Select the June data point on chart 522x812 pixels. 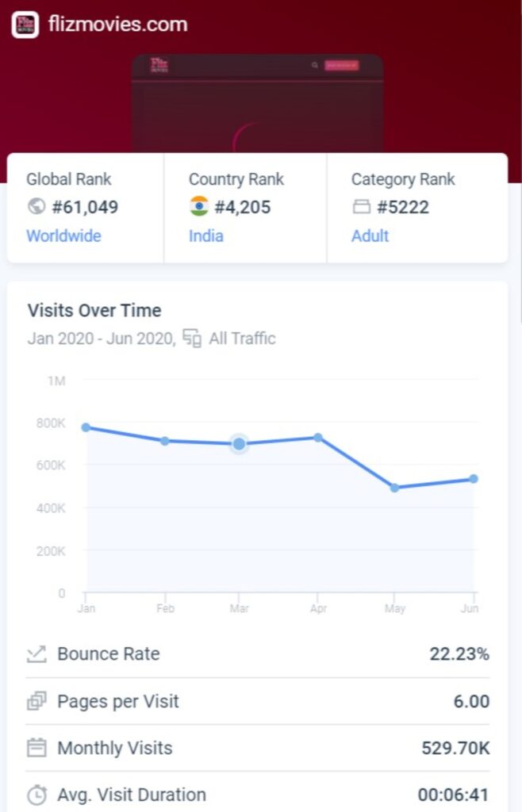(x=473, y=479)
